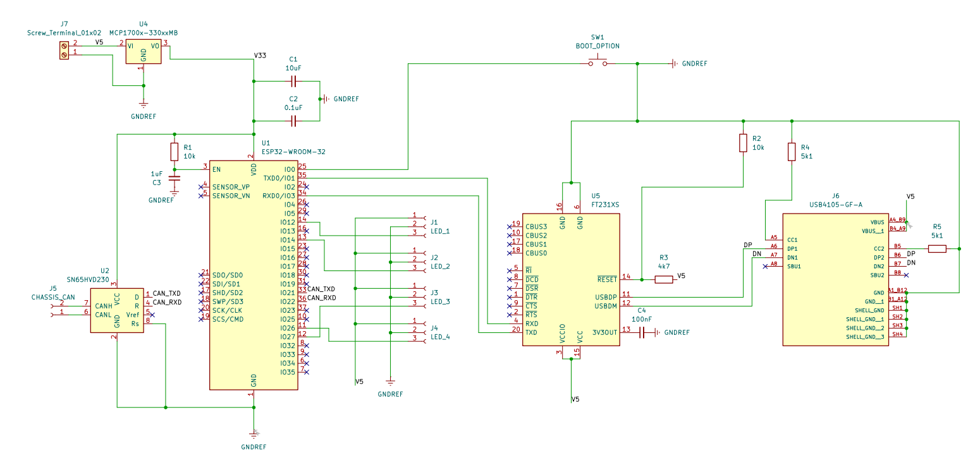Select the U5 FT231XS chip body

(x=571, y=279)
